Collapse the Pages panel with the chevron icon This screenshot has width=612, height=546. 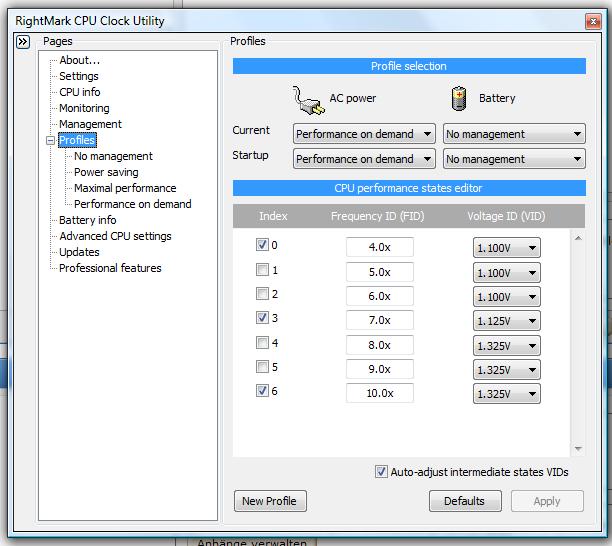pos(23,41)
